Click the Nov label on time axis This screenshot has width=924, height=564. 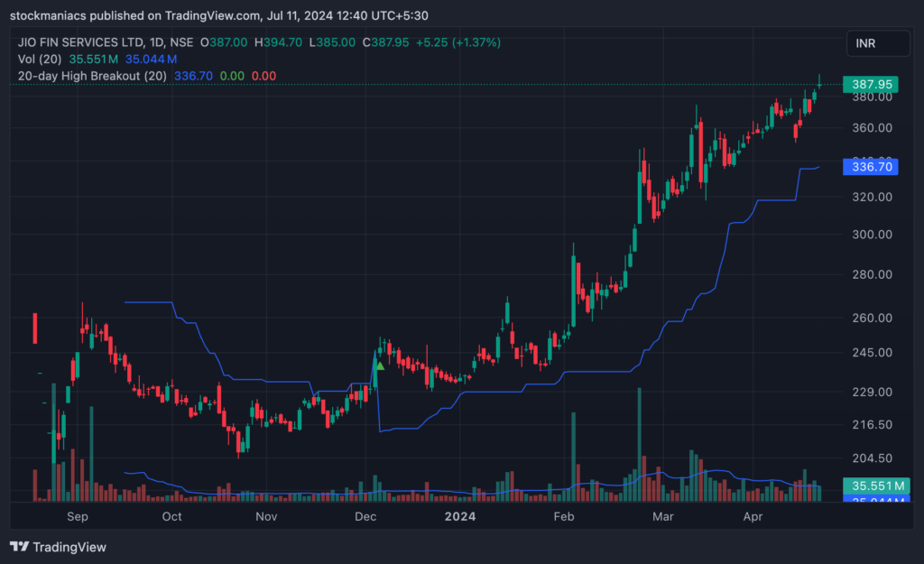pyautogui.click(x=266, y=516)
